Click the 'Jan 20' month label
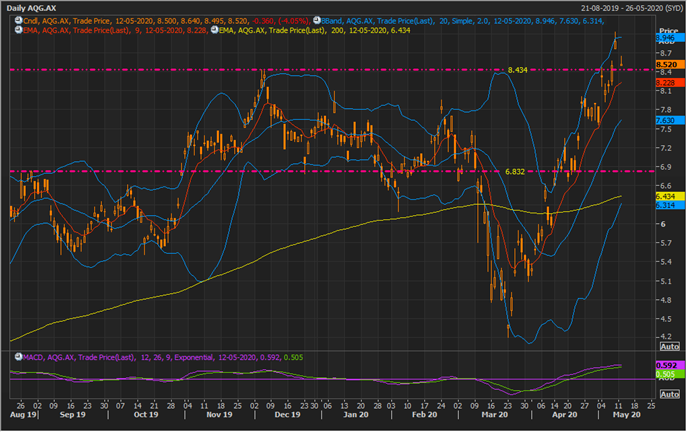The image size is (687, 432). point(356,414)
